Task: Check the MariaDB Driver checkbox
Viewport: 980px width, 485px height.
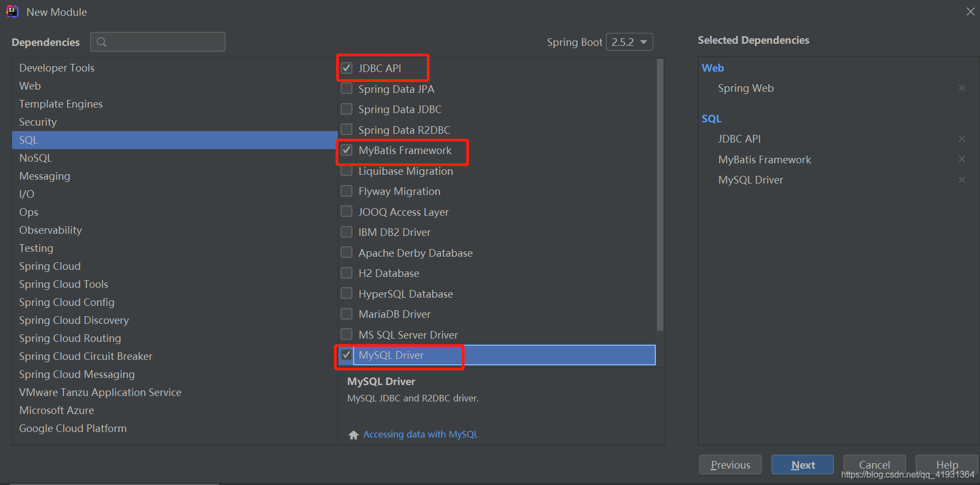Action: click(347, 314)
